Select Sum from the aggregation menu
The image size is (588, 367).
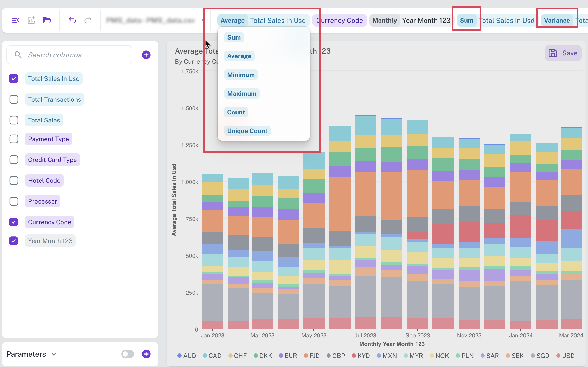pos(234,37)
